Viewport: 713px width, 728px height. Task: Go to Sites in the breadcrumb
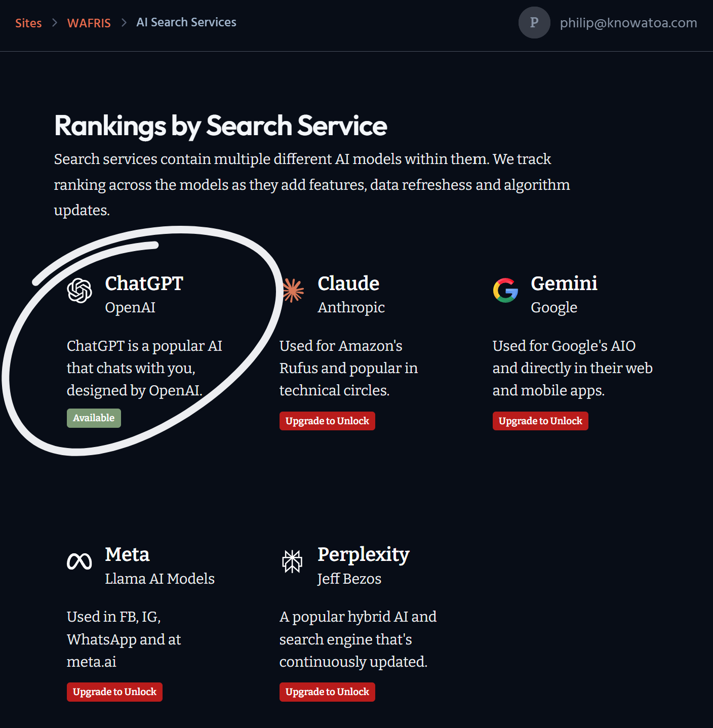(x=28, y=23)
